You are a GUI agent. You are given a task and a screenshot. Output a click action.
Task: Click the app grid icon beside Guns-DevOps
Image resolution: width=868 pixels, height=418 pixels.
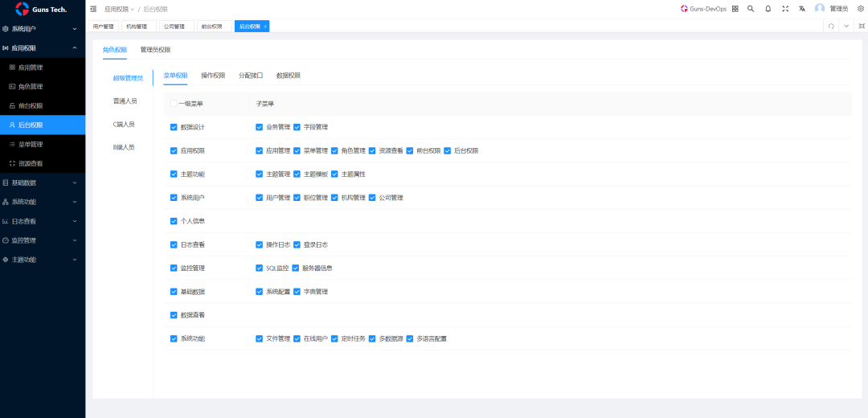pyautogui.click(x=735, y=9)
